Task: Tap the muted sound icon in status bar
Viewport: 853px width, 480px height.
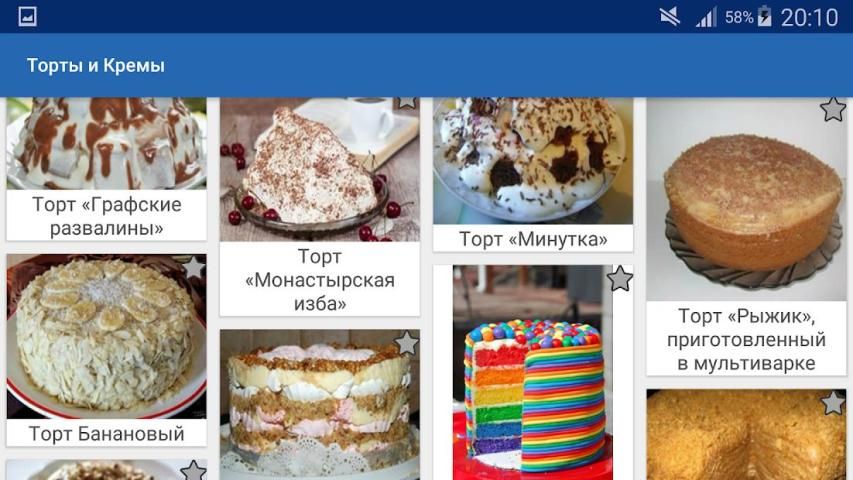Action: (670, 17)
